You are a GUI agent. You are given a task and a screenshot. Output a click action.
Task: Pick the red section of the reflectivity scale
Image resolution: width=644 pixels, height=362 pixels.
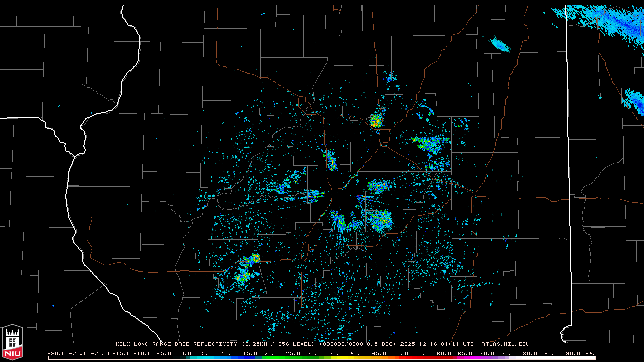coord(423,358)
